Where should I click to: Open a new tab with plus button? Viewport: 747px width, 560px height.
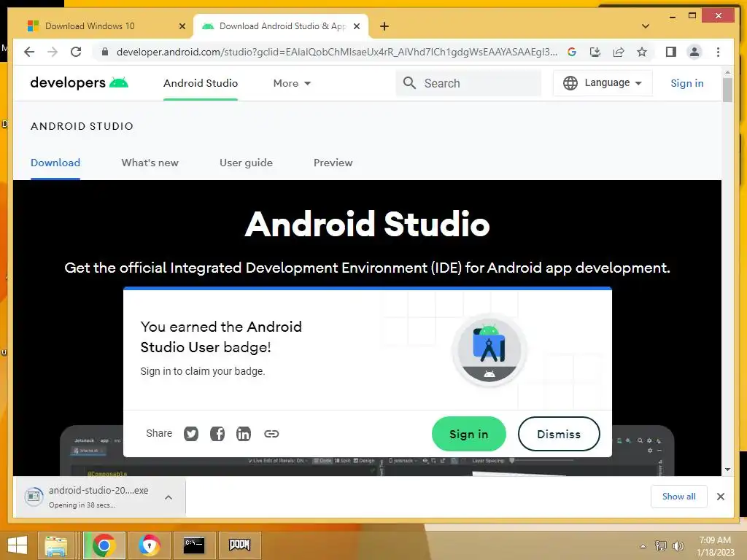(x=384, y=26)
